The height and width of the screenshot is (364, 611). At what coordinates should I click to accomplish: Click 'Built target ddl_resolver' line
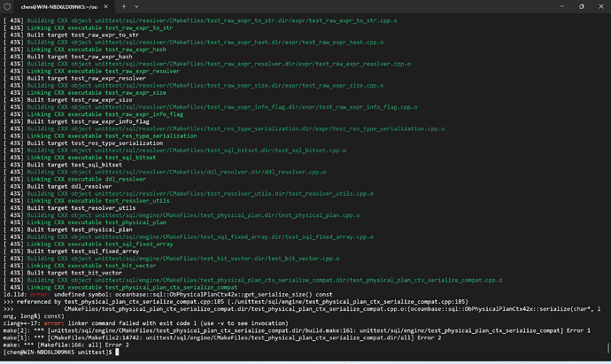click(58, 187)
